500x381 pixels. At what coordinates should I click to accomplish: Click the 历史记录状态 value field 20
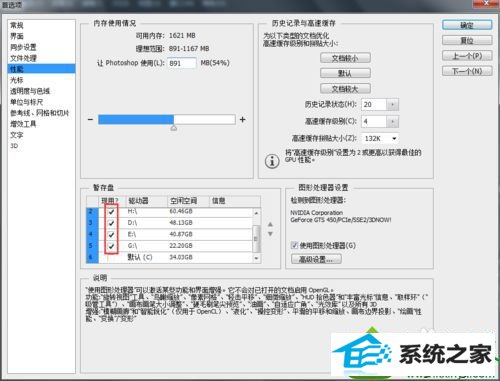[x=374, y=105]
